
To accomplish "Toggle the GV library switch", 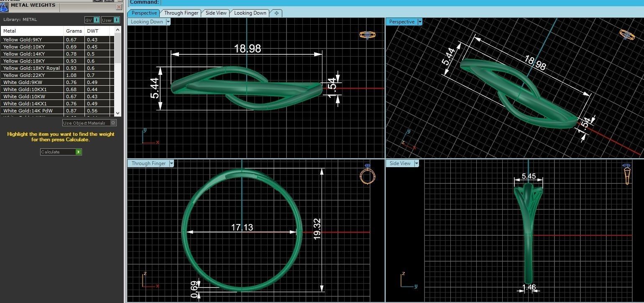I will click(x=92, y=20).
